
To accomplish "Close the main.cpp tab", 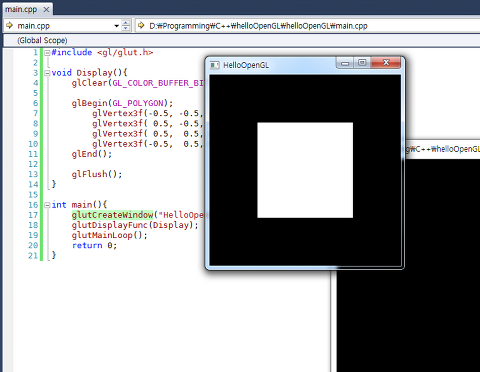I will pos(46,10).
